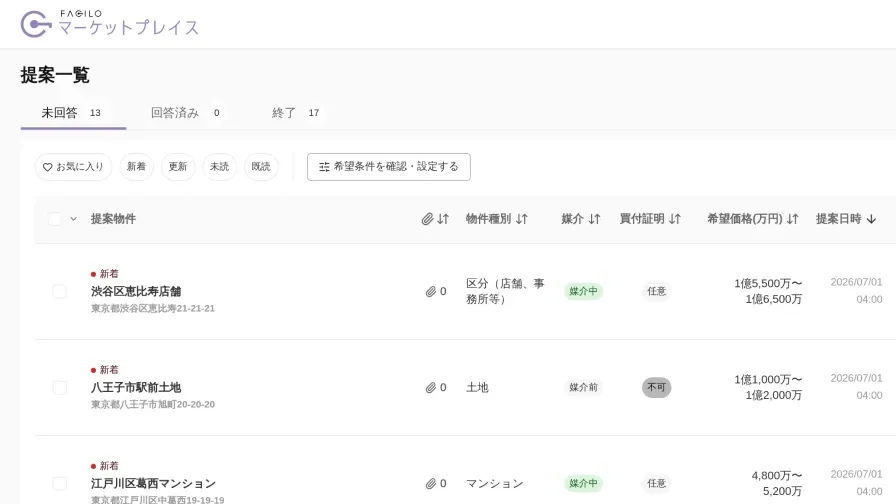Sort by 希望価格(万円) column arrows
This screenshot has width=896, height=504.
point(792,219)
